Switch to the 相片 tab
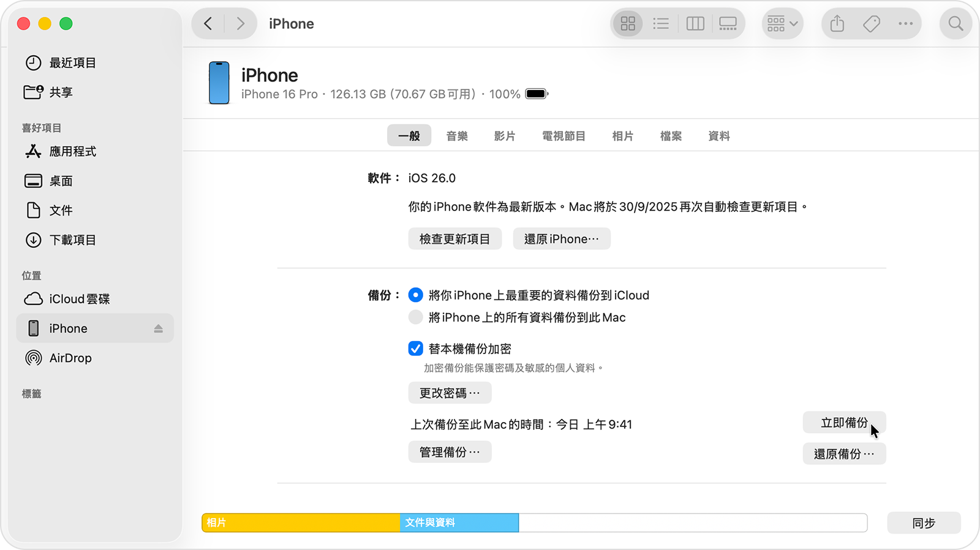This screenshot has width=980, height=550. pyautogui.click(x=623, y=136)
